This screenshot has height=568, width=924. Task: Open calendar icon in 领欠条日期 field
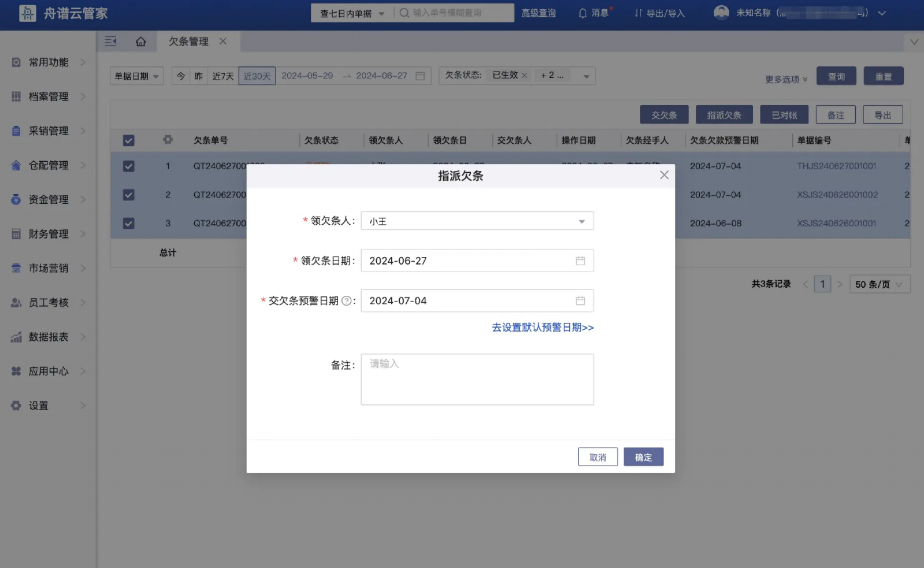580,261
